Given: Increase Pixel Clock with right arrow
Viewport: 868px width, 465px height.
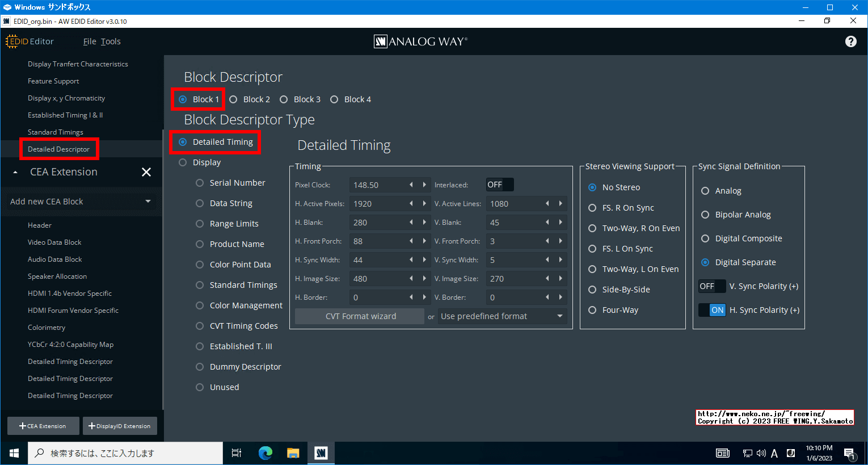Looking at the screenshot, I should pos(424,185).
